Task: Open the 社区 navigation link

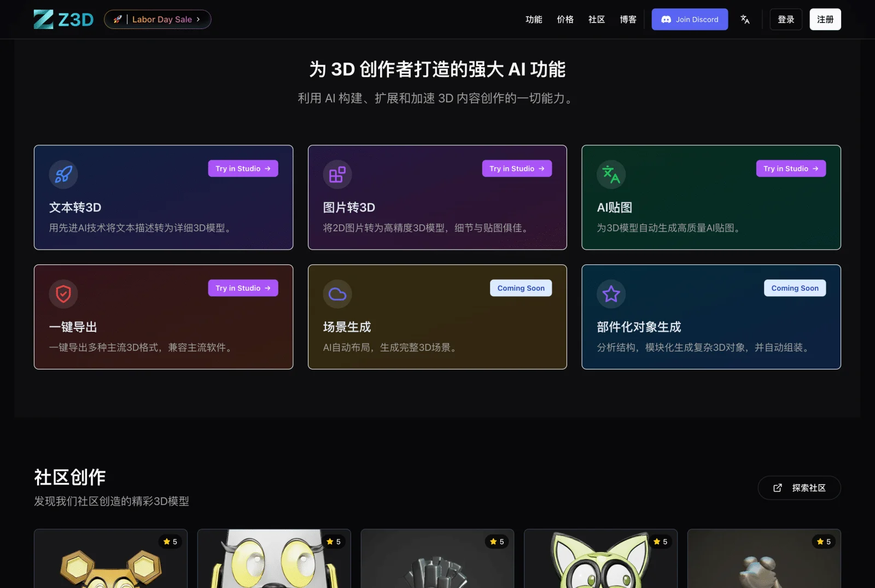Action: [x=596, y=19]
